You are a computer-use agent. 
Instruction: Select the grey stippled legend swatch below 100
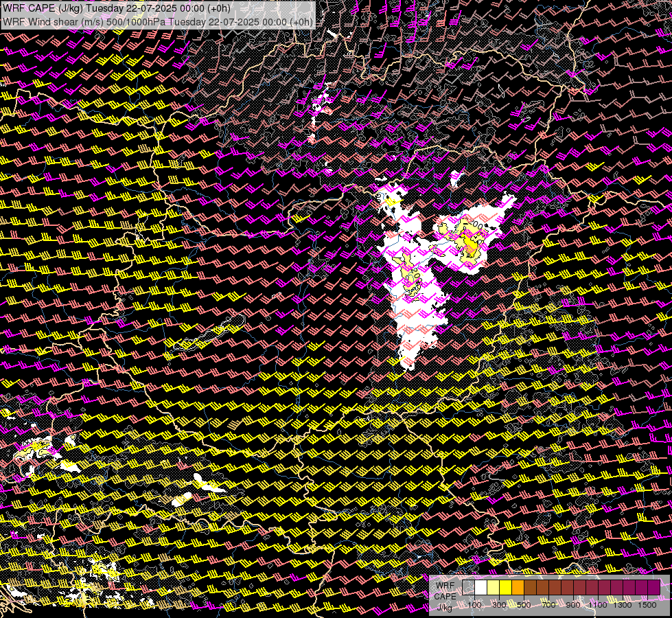click(468, 587)
